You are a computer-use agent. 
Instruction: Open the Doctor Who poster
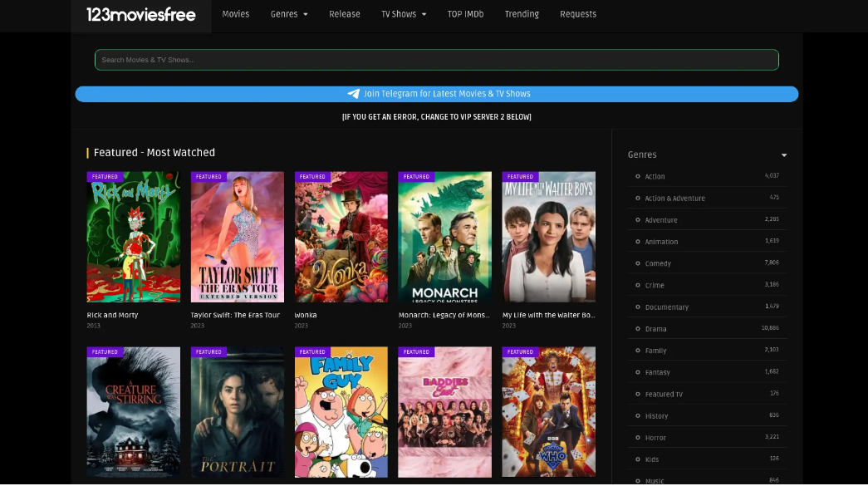tap(548, 412)
